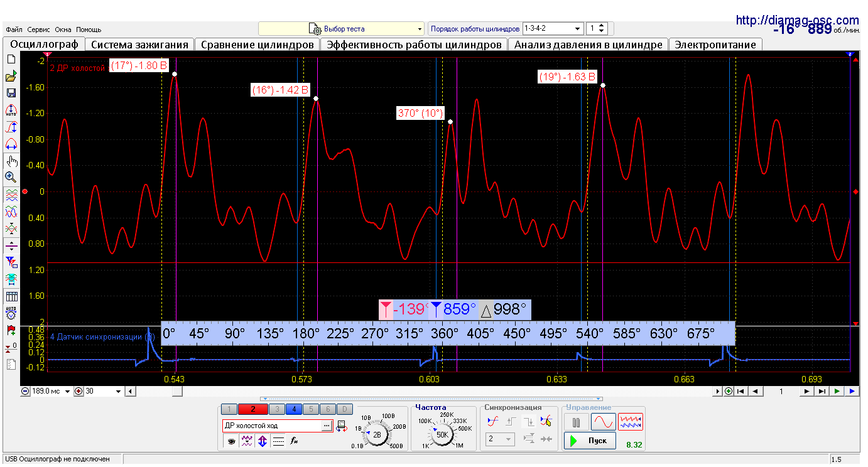Click the stacked waveform channels icon
This screenshot has height=467, width=868.
11,195
